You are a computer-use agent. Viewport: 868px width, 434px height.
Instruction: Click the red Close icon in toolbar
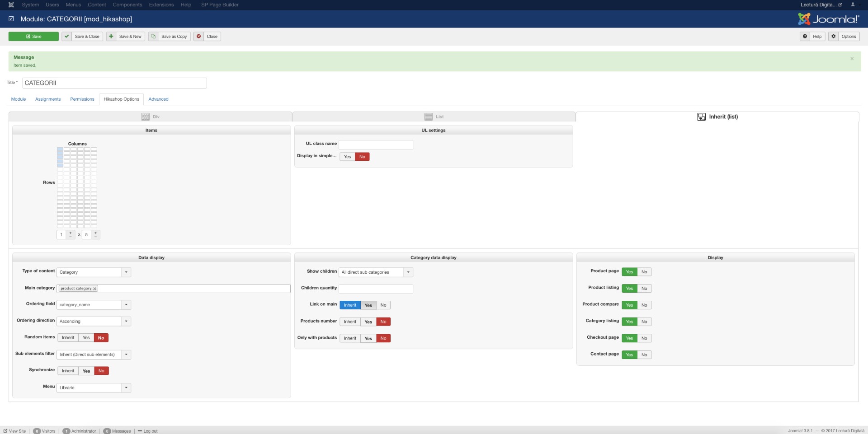[x=198, y=37]
